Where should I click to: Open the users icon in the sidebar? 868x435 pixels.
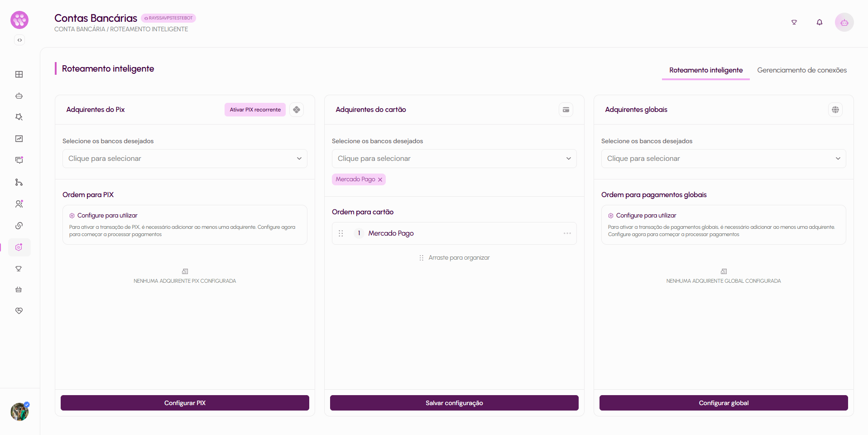(x=19, y=204)
